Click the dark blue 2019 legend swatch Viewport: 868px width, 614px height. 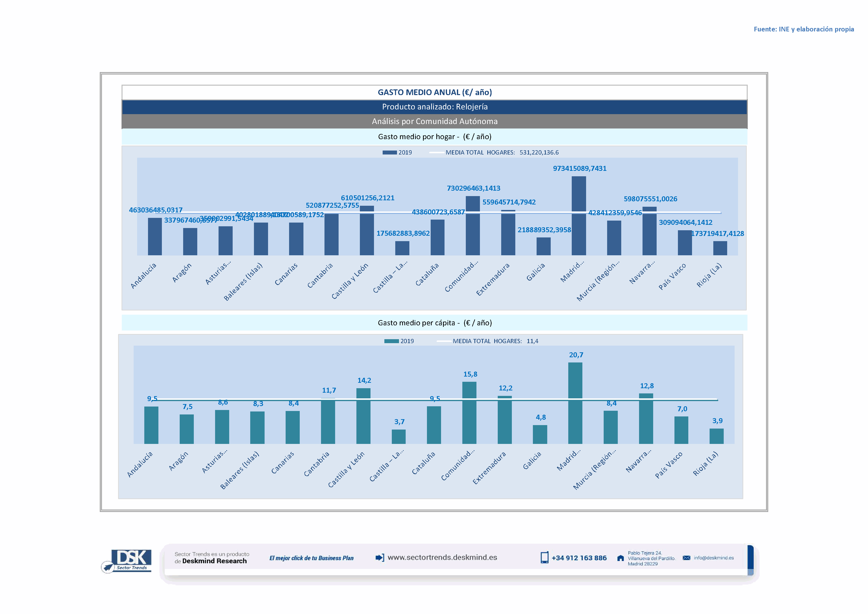coord(389,152)
